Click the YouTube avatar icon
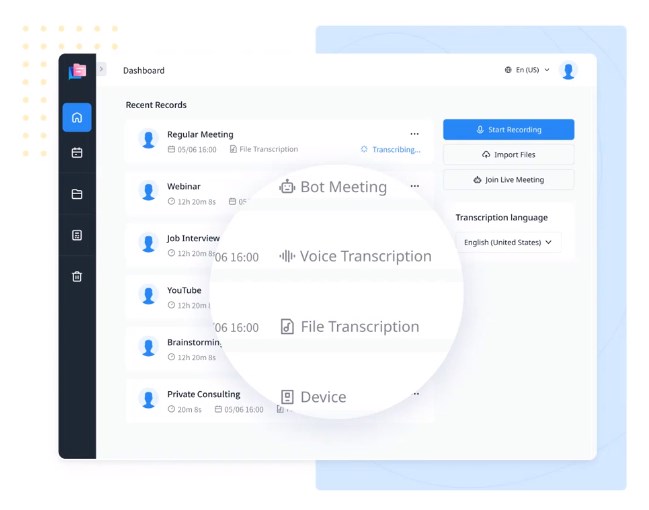Screen dimensions: 649x510 click(x=148, y=295)
